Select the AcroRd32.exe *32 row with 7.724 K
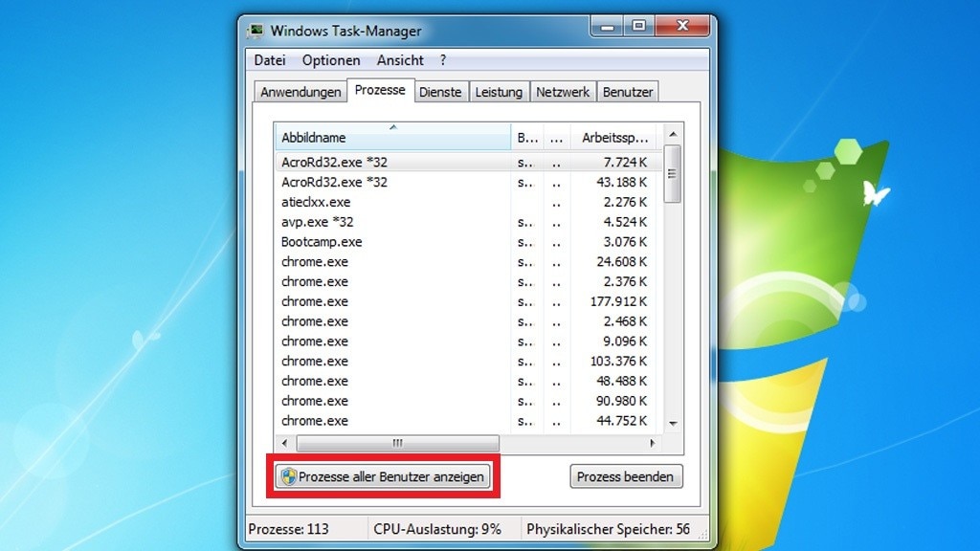The image size is (980, 551). tap(467, 162)
